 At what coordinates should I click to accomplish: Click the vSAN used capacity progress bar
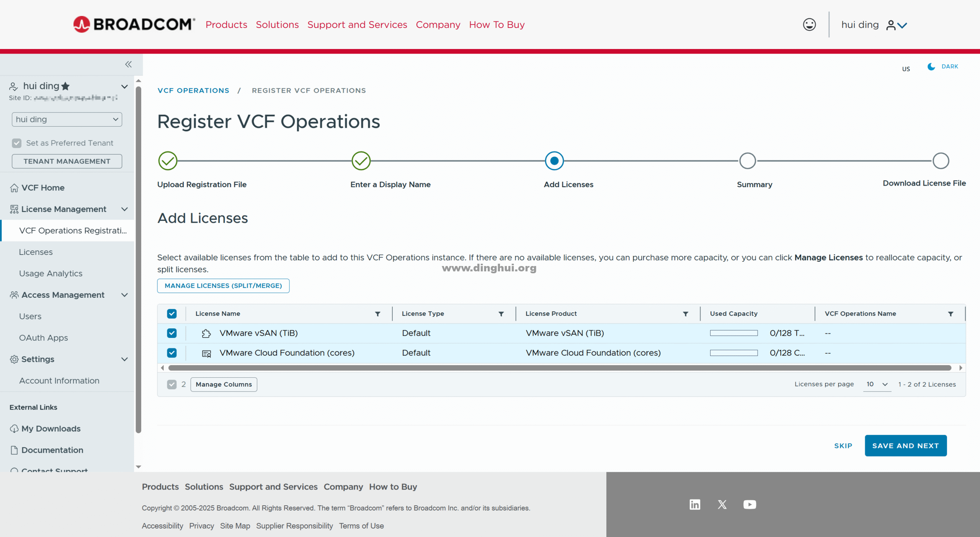click(733, 333)
